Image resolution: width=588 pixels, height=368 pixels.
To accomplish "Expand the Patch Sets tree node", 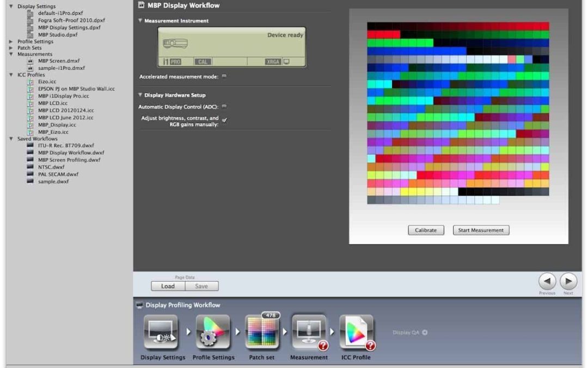I will point(11,48).
